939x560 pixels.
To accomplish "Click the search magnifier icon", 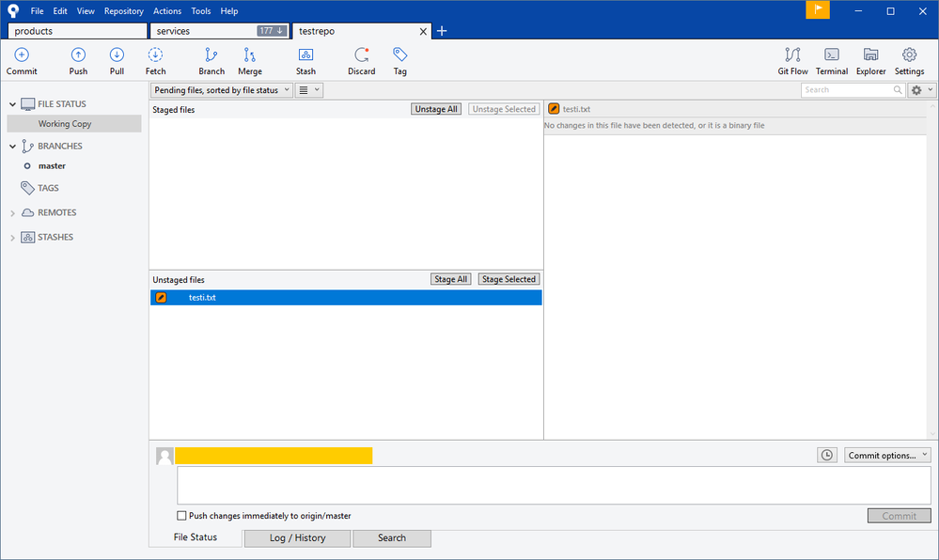I will click(x=898, y=90).
